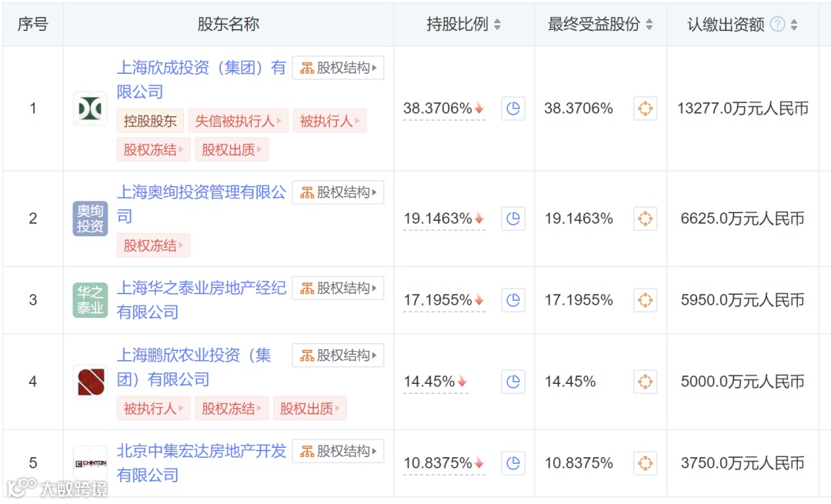Expand 股权结构 for 上海鹏欣农业投资
Screen dimensions: 831x504
pyautogui.click(x=338, y=355)
